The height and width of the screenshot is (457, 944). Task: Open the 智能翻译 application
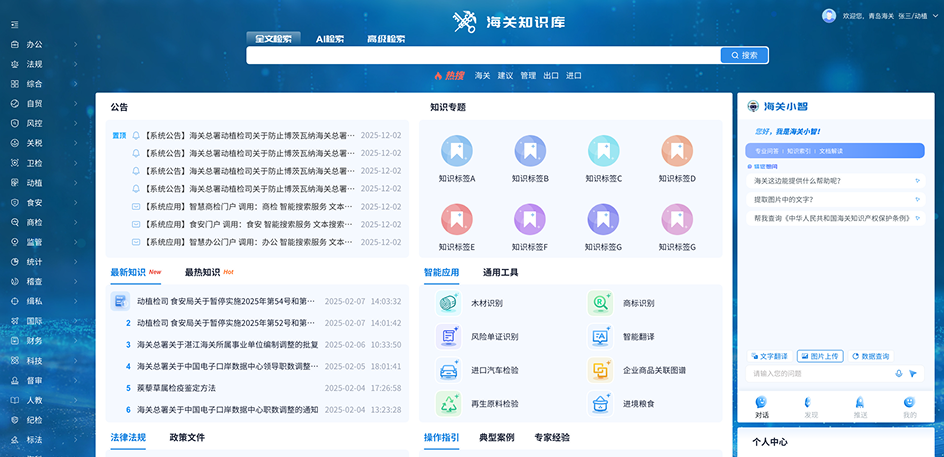(600, 337)
